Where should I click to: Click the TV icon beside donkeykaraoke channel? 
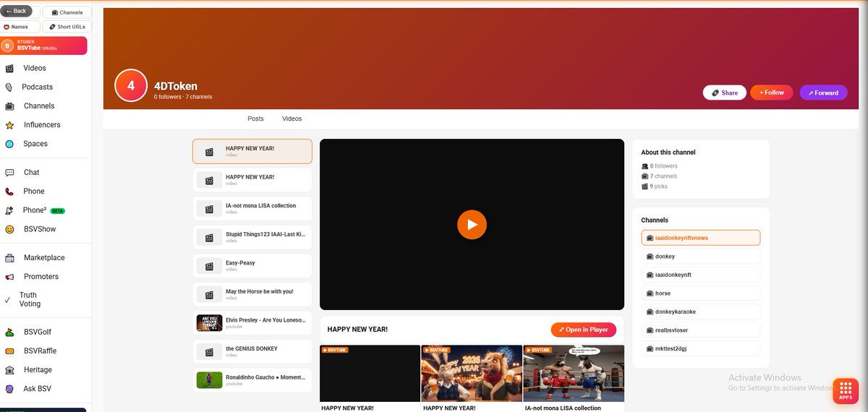click(x=650, y=312)
